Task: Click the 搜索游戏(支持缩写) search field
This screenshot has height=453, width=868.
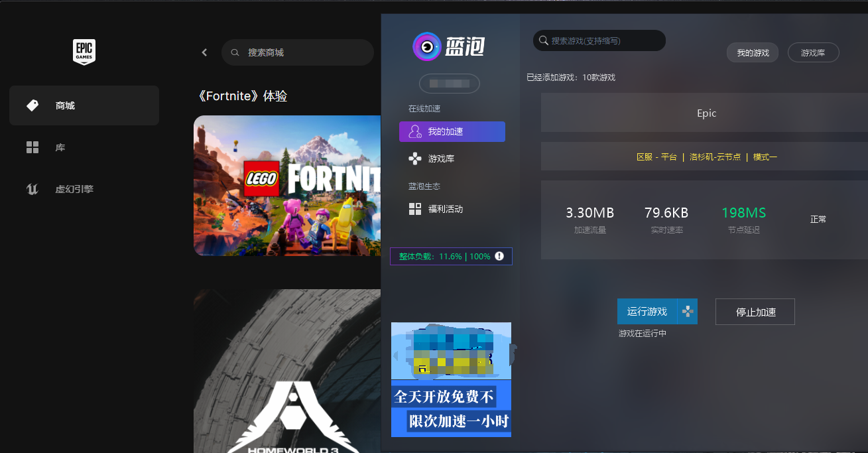Action: click(599, 40)
